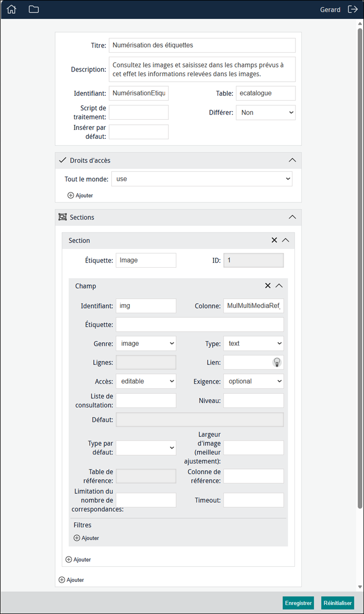Image resolution: width=364 pixels, height=614 pixels.
Task: Collapse the Champ block chevron
Action: (279, 286)
